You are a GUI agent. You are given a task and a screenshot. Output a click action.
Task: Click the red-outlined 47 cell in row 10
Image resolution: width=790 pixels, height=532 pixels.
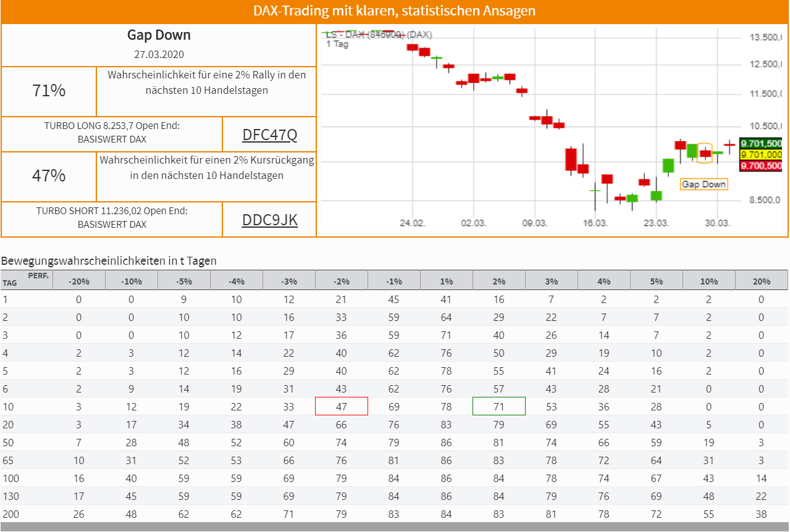point(342,407)
